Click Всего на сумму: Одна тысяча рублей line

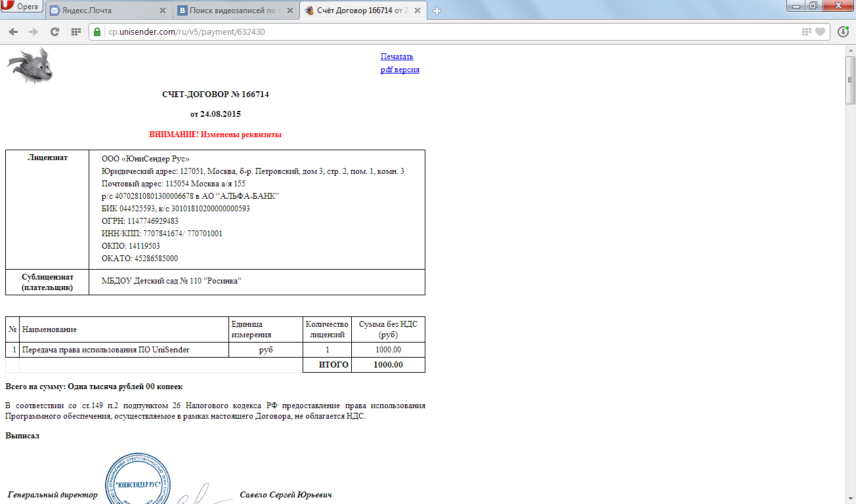pos(94,387)
